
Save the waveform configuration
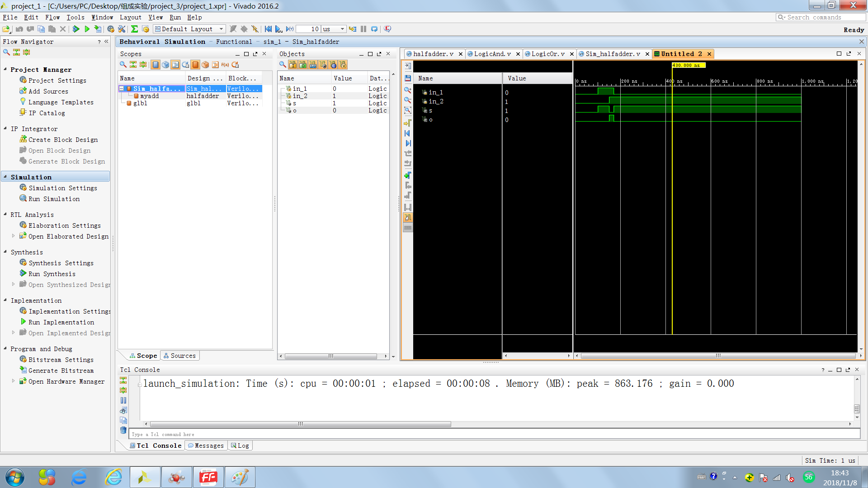[407, 78]
